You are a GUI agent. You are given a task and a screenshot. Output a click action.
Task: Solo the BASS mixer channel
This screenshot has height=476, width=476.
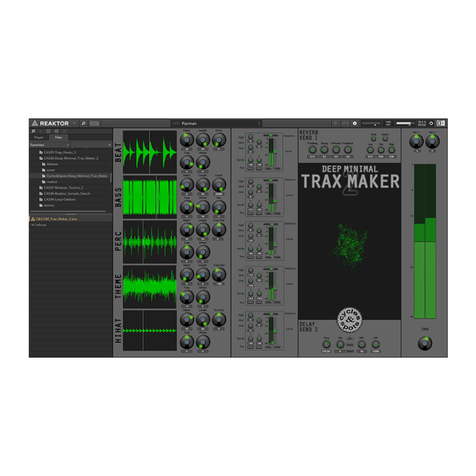tap(269, 213)
